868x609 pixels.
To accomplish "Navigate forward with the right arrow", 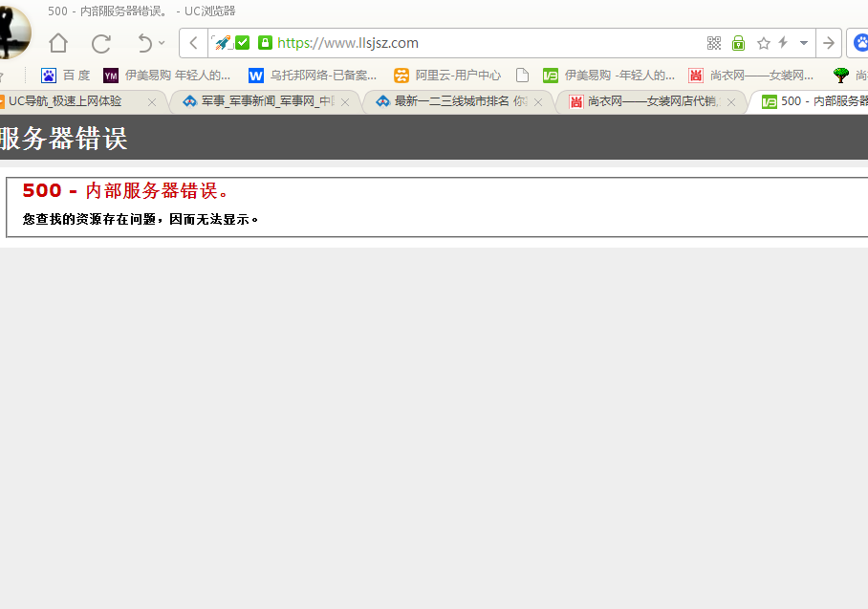I will tap(829, 43).
